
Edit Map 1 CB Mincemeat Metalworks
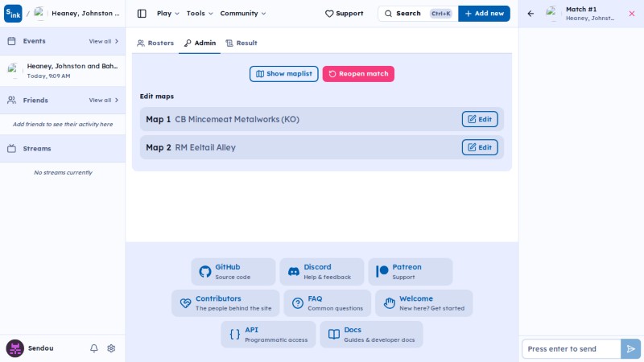[480, 119]
